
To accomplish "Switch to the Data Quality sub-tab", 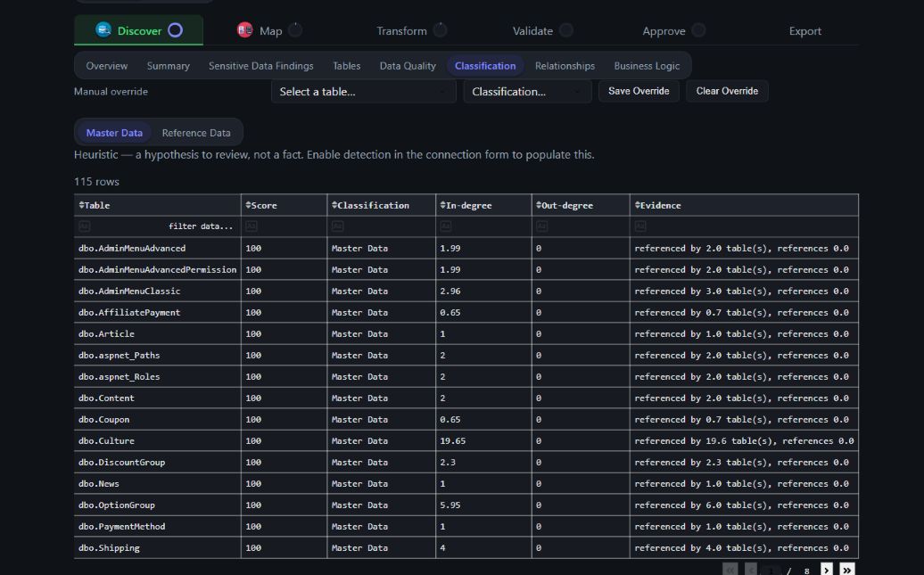I will coord(408,66).
